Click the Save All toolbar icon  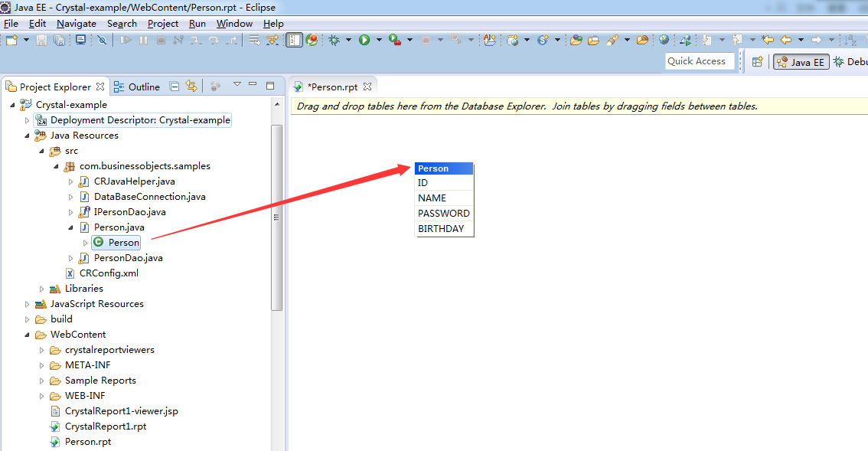[x=59, y=40]
